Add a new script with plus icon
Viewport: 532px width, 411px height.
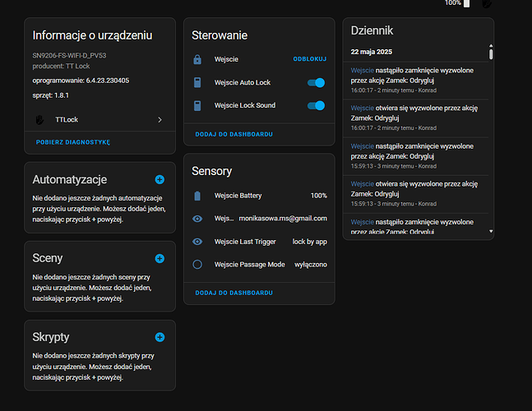click(160, 337)
